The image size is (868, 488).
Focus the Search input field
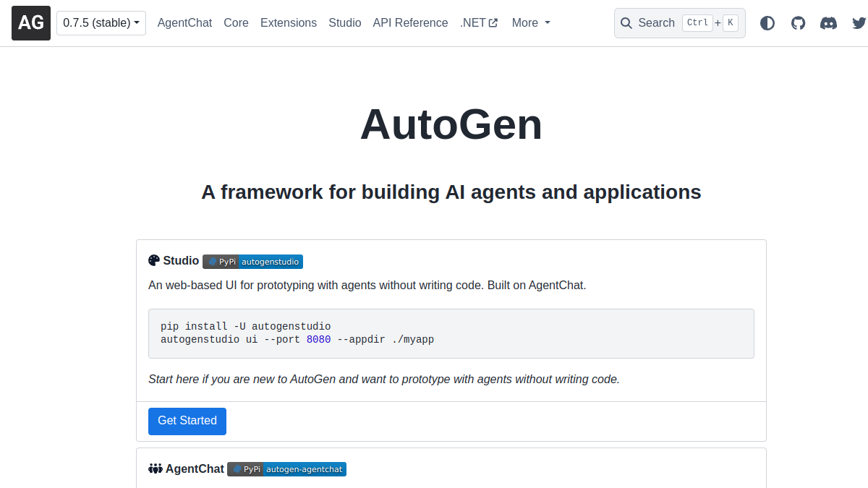(x=680, y=23)
